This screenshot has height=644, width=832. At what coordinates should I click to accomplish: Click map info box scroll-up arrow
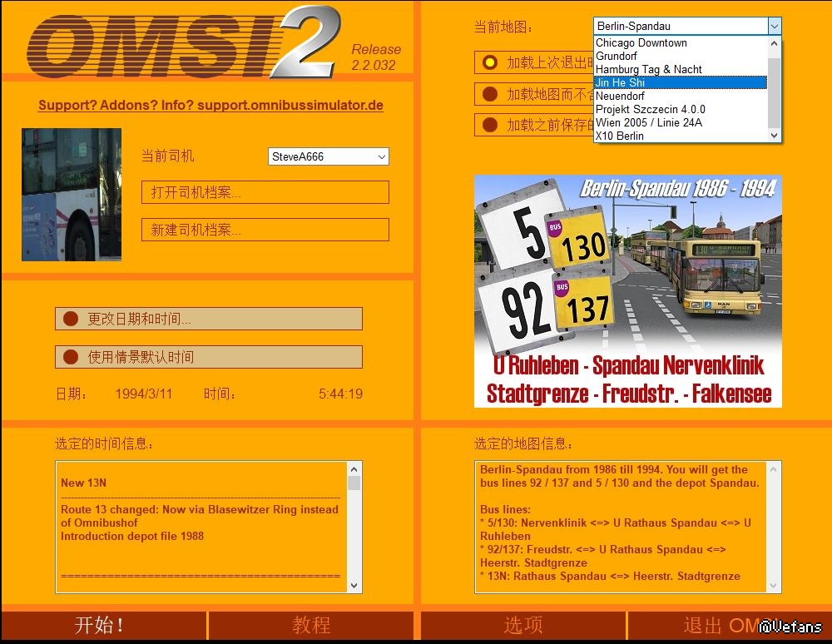tap(773, 469)
